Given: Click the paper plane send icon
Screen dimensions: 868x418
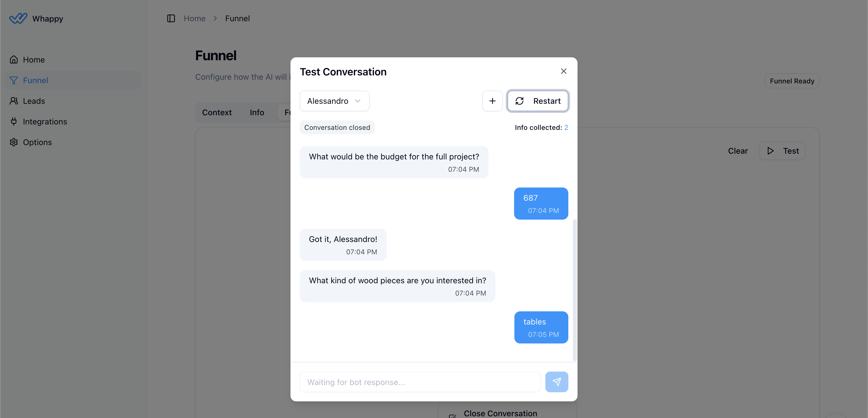Looking at the screenshot, I should [x=556, y=382].
